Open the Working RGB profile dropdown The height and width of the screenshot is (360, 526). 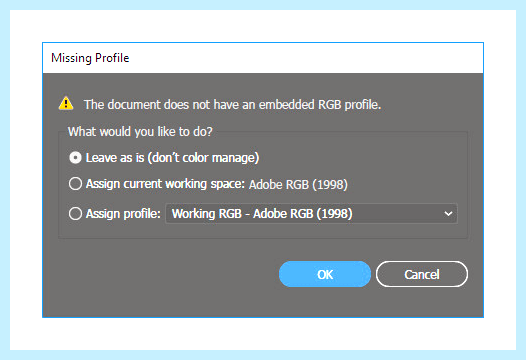311,214
